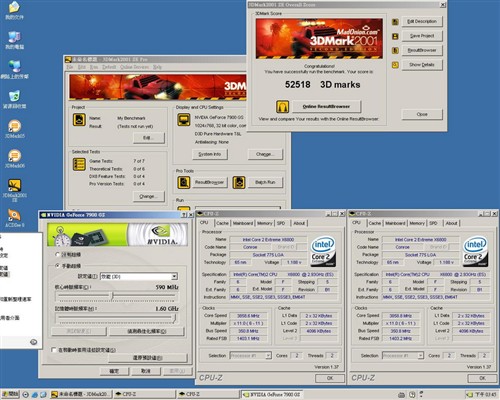The width and height of the screenshot is (500, 400).
Task: Click the round arrow icon in the white side panel
Action: (33, 342)
